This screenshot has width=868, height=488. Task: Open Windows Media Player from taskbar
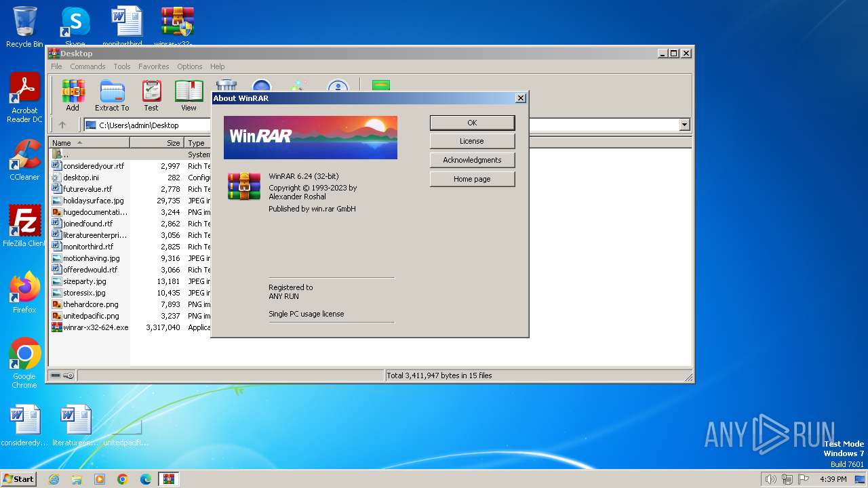100,479
